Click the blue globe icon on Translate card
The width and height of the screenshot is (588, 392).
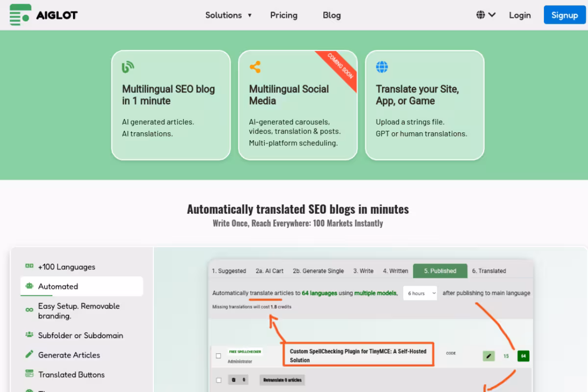coord(382,67)
